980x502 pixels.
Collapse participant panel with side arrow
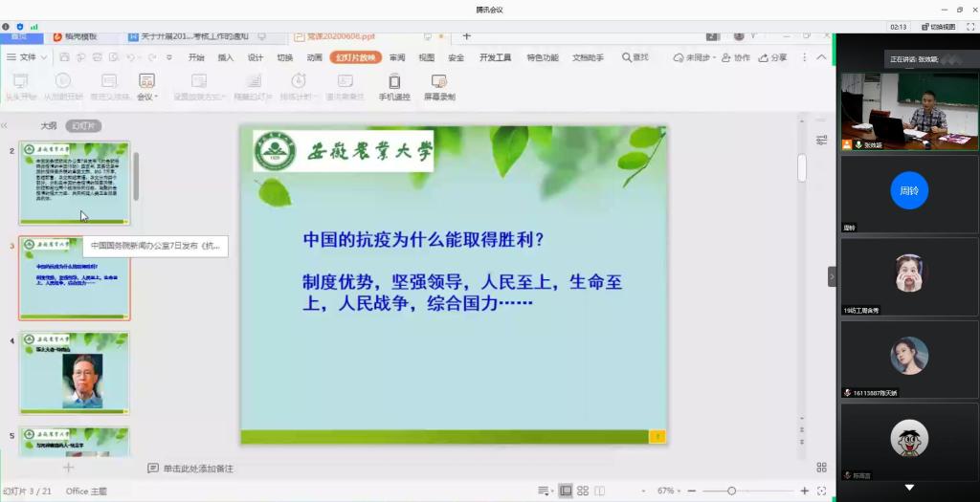coord(832,276)
